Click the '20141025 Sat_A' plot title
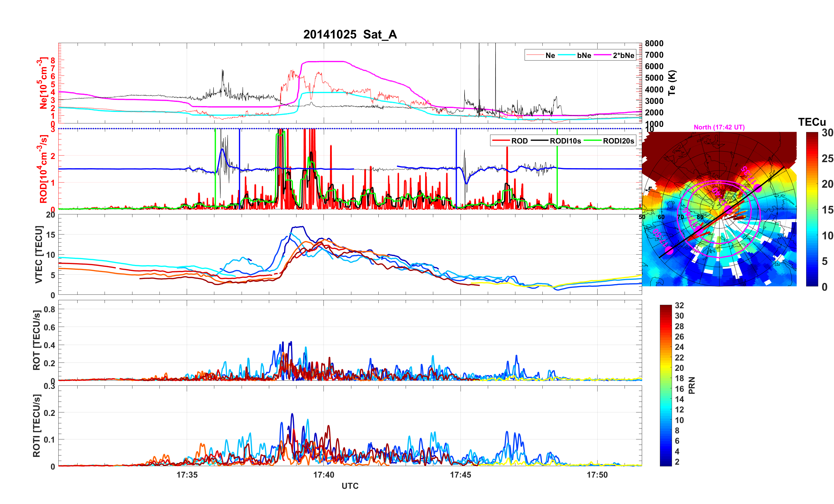This screenshot has height=504, width=834. point(350,34)
